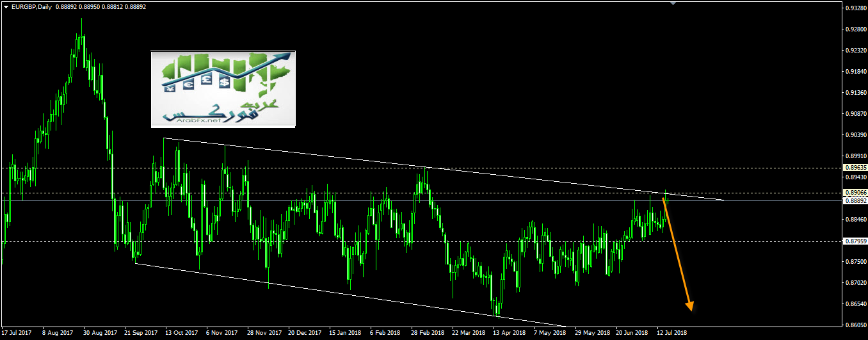Click the 0.91360 price axis label
The width and height of the screenshot is (868, 340).
(x=856, y=92)
